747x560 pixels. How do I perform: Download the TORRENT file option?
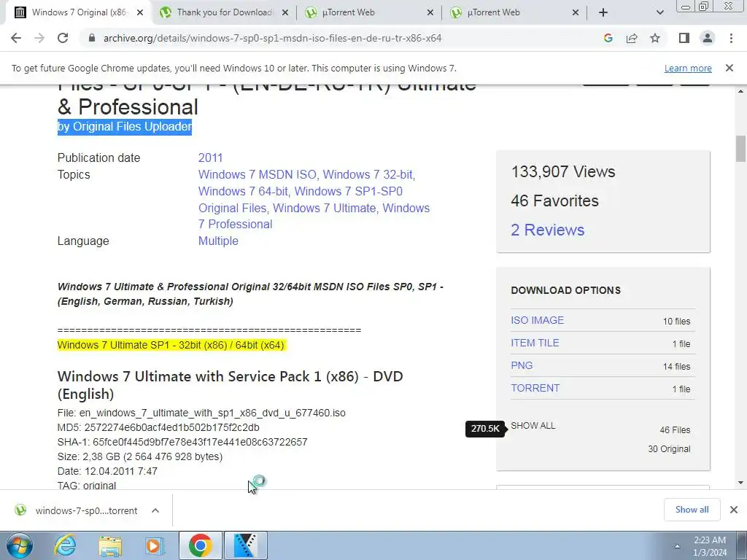pos(535,388)
